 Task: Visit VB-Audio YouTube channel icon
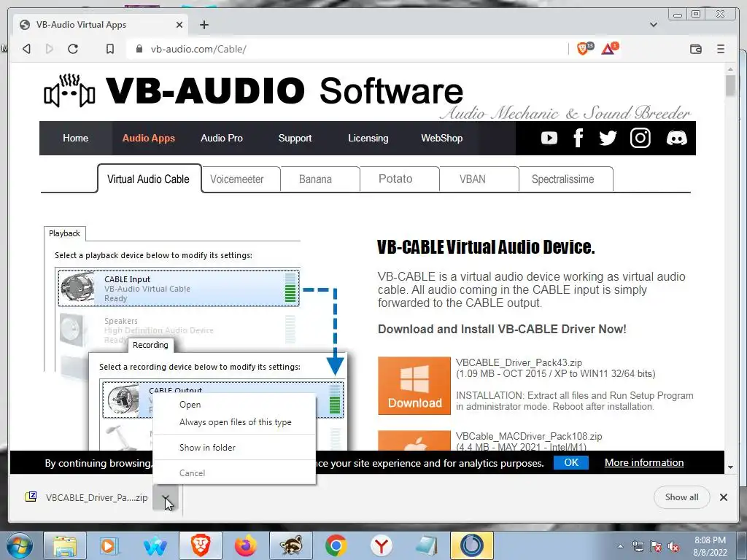[549, 138]
